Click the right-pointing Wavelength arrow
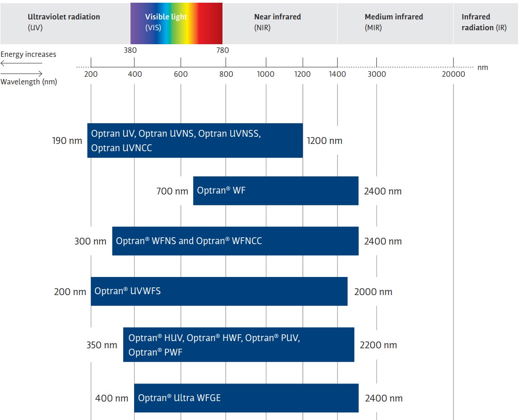Viewport: 519px width, 420px height. point(21,74)
